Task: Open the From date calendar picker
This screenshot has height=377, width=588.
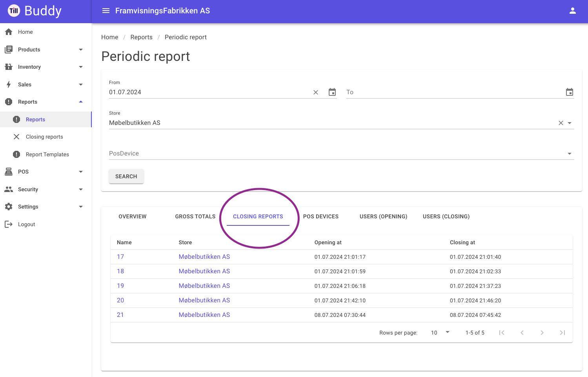Action: (x=332, y=92)
